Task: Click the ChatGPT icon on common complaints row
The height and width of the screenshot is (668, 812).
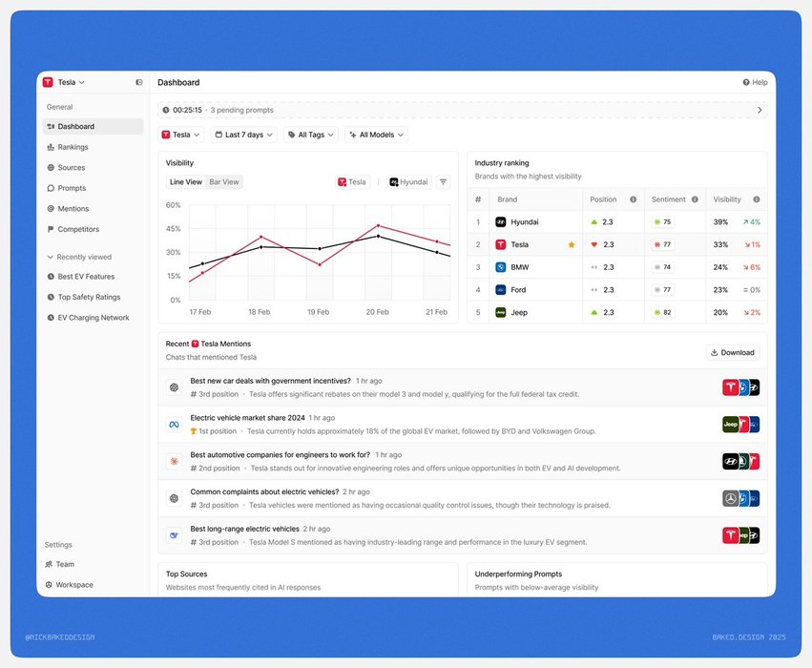Action: coord(174,499)
